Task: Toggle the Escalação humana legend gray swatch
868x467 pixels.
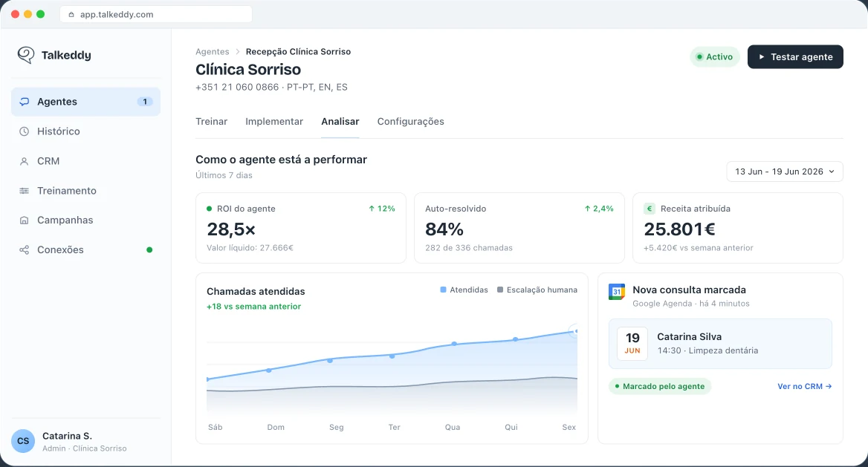Action: click(x=500, y=290)
